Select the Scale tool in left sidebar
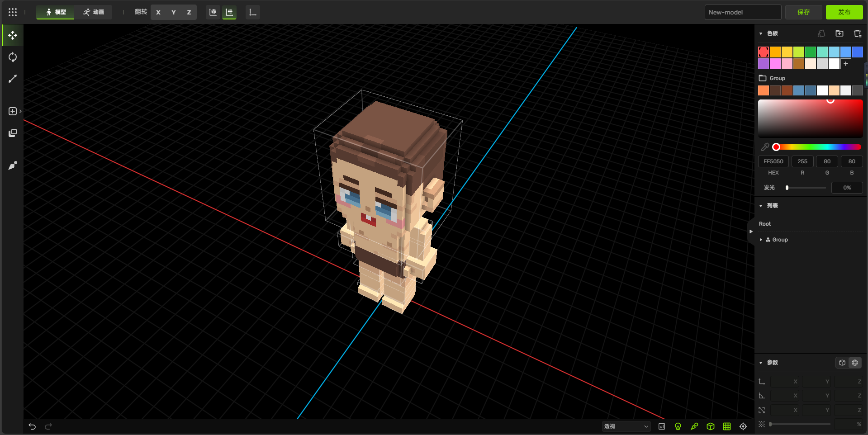This screenshot has width=868, height=435. [13, 79]
